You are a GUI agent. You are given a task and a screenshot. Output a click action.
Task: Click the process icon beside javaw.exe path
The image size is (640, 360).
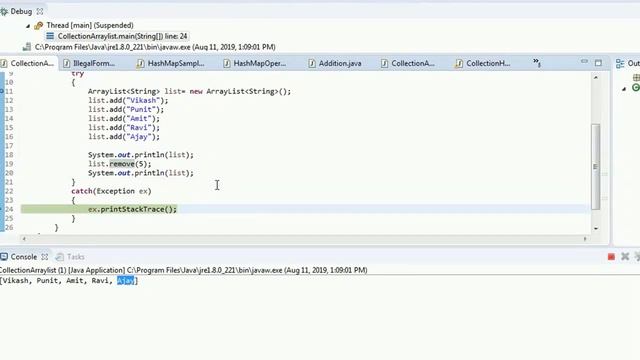coord(27,47)
